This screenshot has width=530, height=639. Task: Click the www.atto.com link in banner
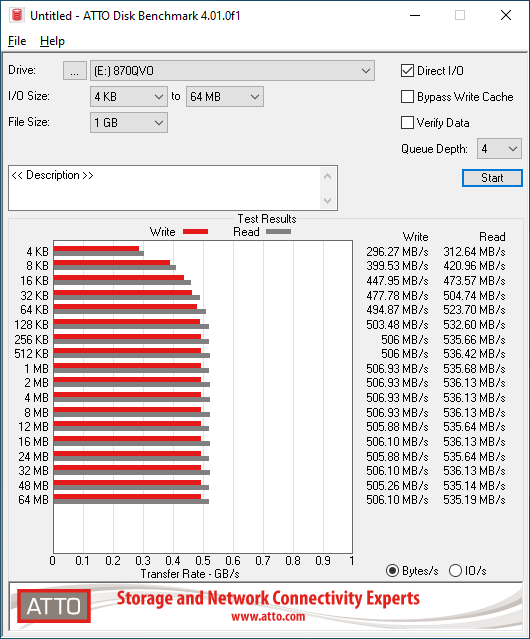click(268, 616)
